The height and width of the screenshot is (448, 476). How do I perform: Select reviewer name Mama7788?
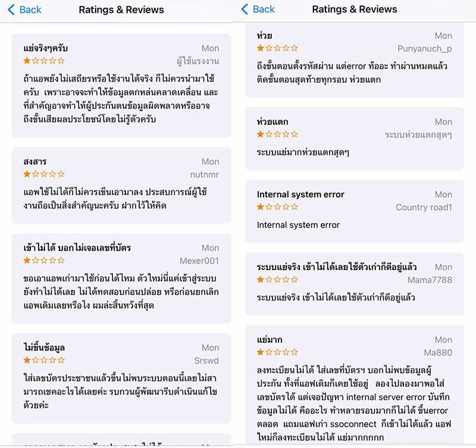[430, 280]
